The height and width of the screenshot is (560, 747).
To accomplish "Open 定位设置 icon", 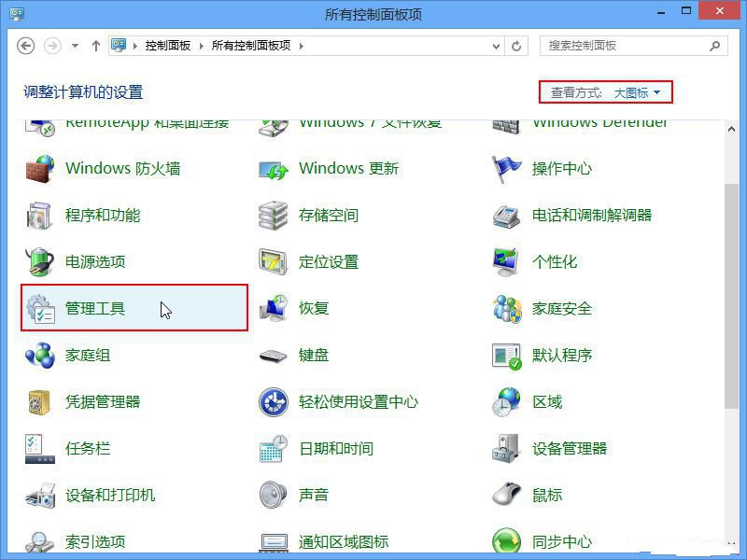I will 274,262.
